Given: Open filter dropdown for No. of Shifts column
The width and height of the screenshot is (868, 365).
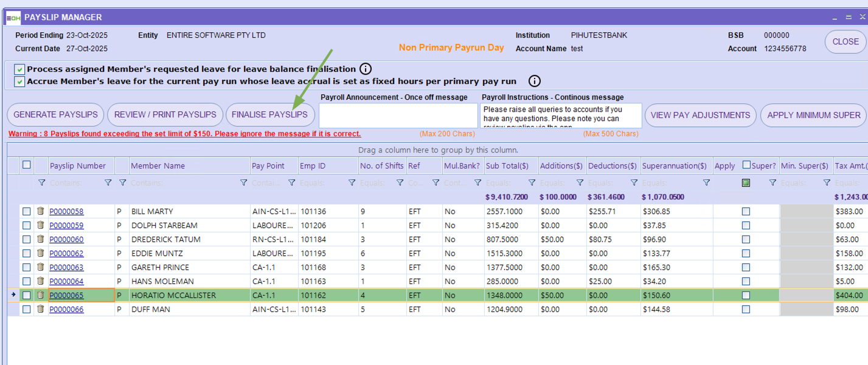Looking at the screenshot, I should [x=400, y=182].
